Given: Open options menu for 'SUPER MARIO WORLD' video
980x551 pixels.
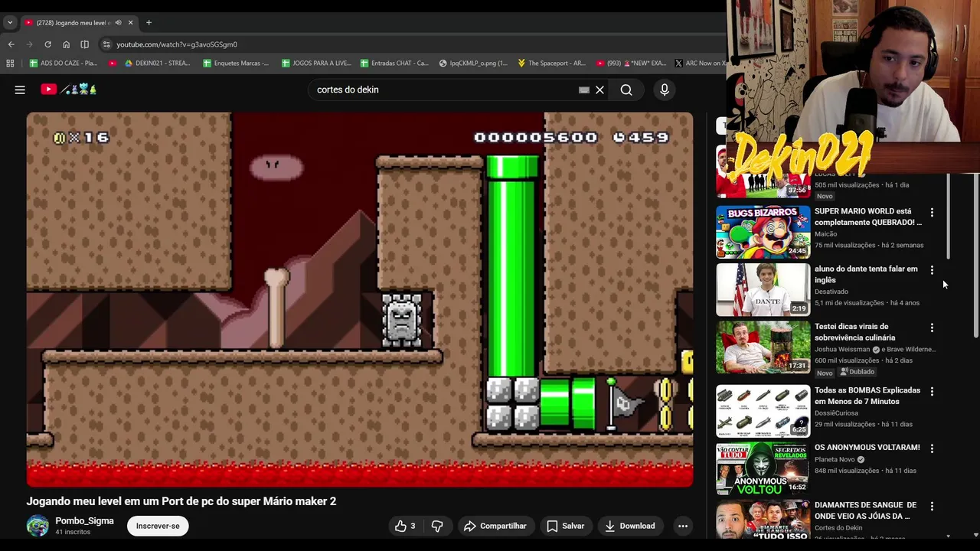Looking at the screenshot, I should pyautogui.click(x=932, y=212).
